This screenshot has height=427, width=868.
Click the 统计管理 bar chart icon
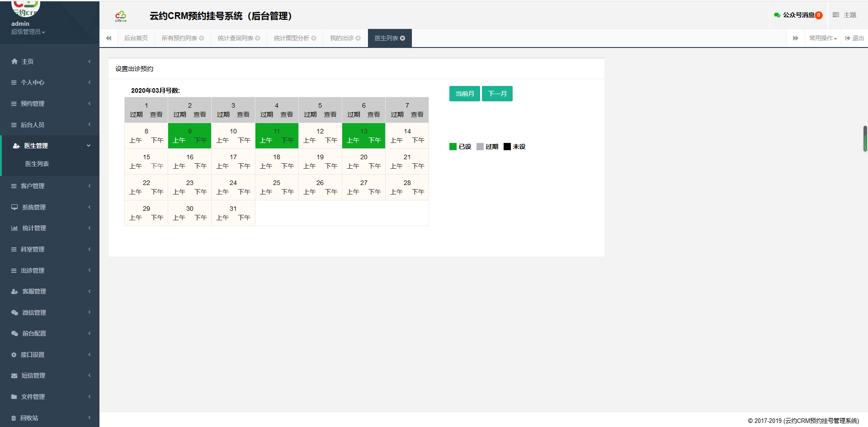point(14,228)
